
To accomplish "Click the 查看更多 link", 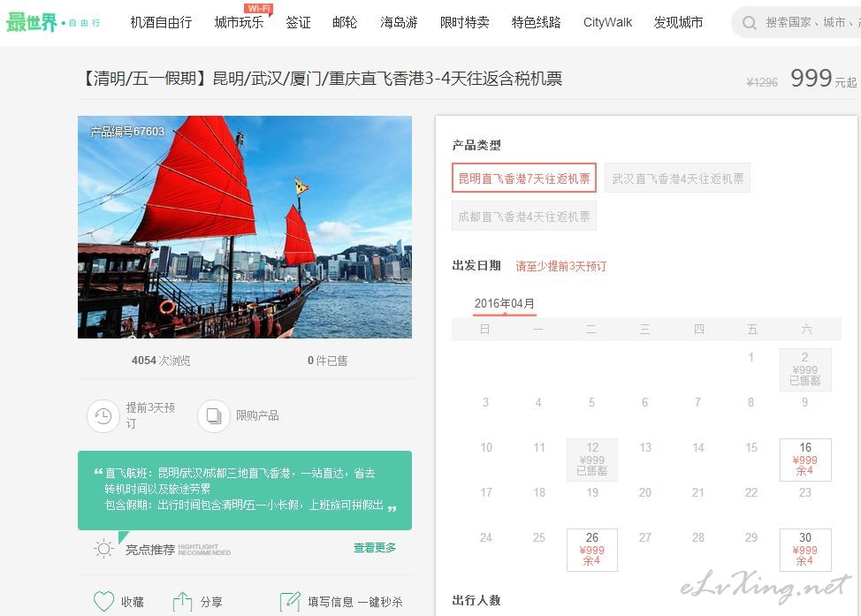I will click(x=375, y=547).
